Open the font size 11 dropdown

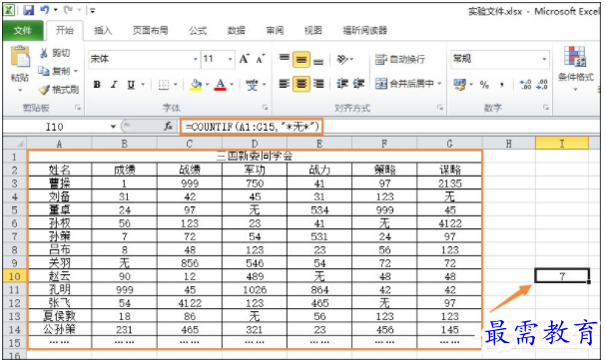(x=230, y=59)
